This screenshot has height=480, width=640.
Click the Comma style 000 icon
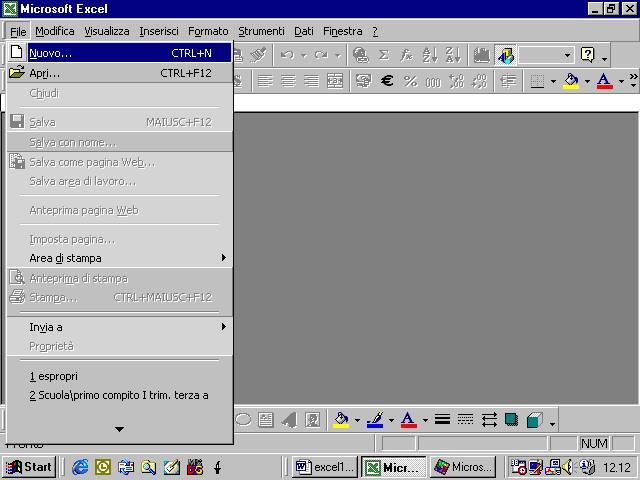tap(433, 81)
